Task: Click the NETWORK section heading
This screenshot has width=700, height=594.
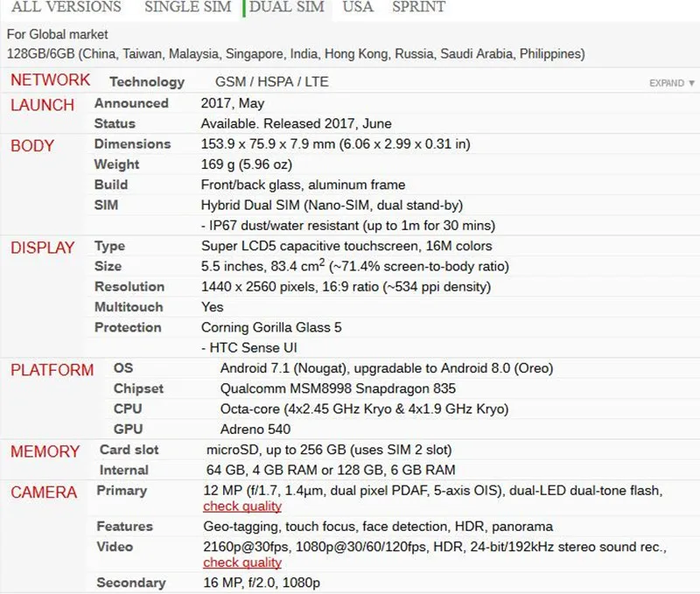Action: [x=50, y=80]
